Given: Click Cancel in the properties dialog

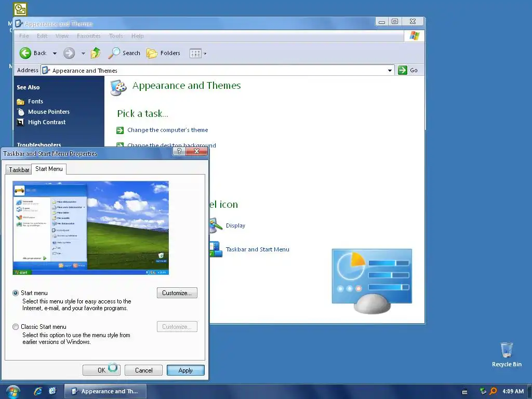Looking at the screenshot, I should tap(143, 370).
